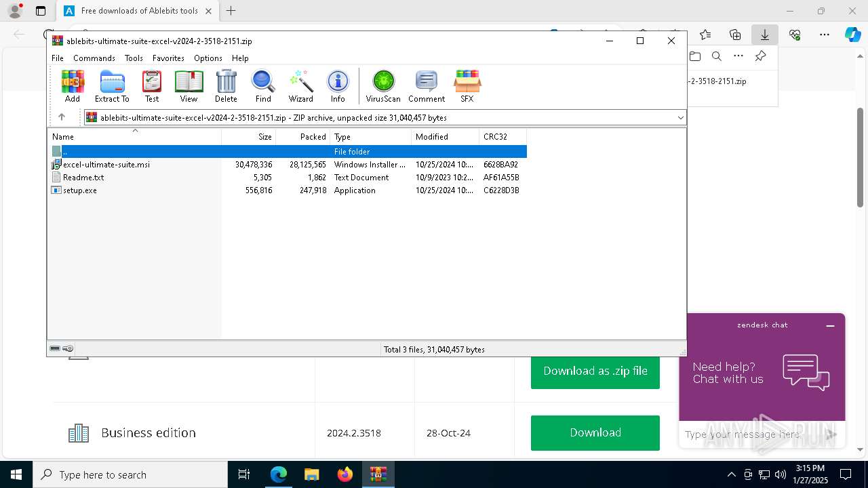Viewport: 868px width, 488px height.
Task: Click the taskbar search box
Action: (130, 474)
